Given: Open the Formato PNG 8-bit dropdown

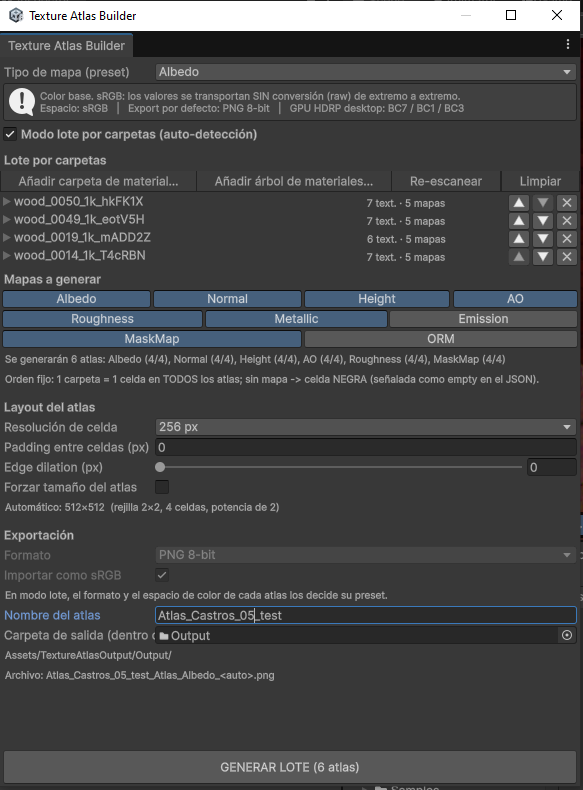Looking at the screenshot, I should pos(366,555).
